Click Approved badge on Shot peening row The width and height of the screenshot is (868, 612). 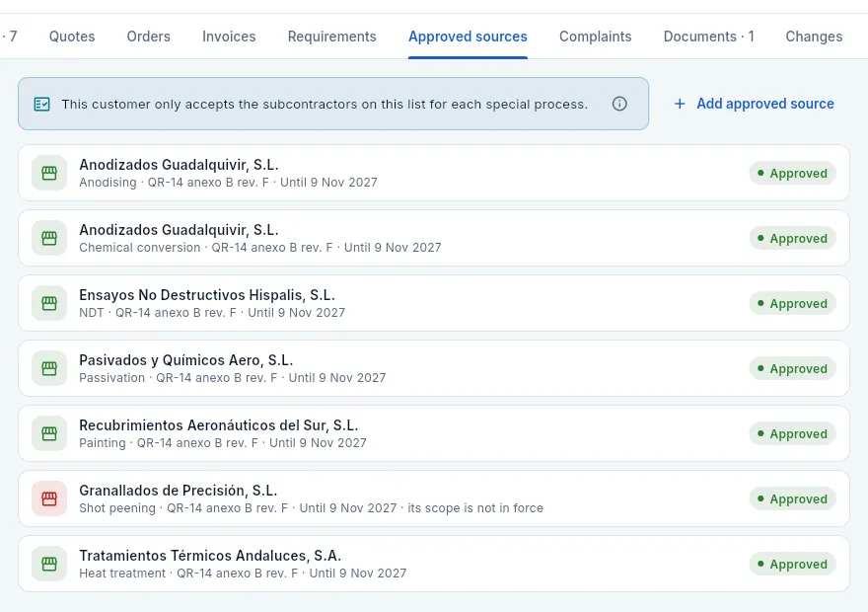pos(792,499)
